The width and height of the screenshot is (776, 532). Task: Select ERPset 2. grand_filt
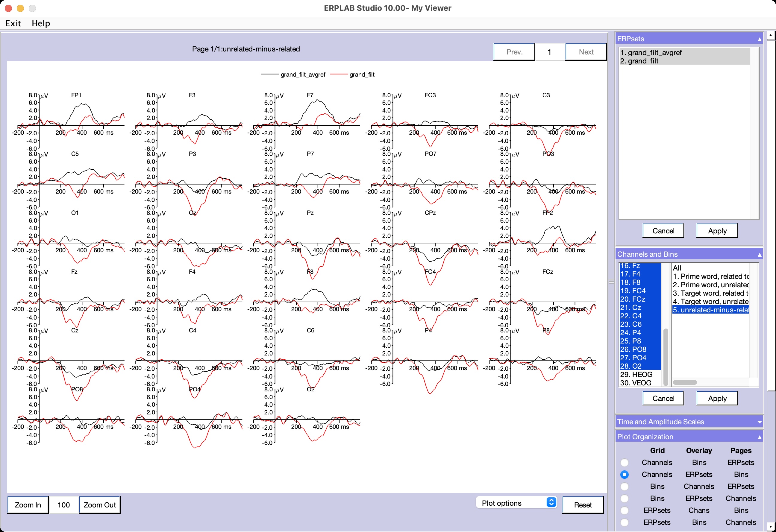pyautogui.click(x=684, y=61)
